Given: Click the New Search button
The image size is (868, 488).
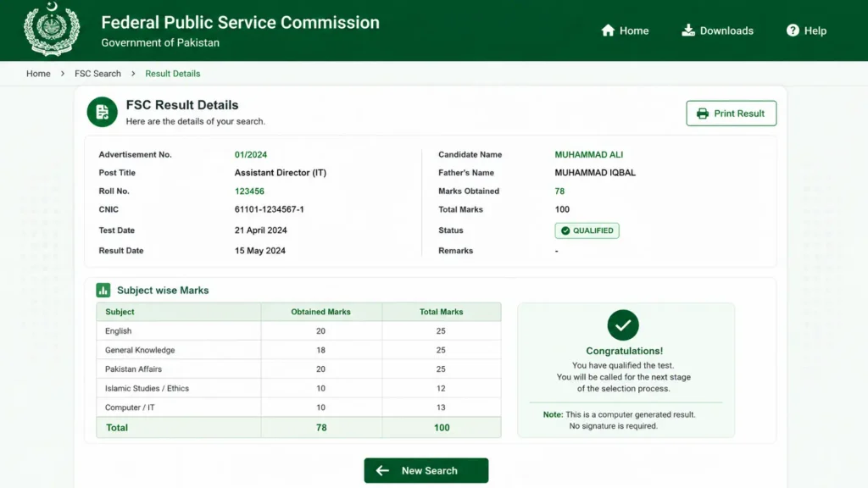Looking at the screenshot, I should pyautogui.click(x=426, y=470).
